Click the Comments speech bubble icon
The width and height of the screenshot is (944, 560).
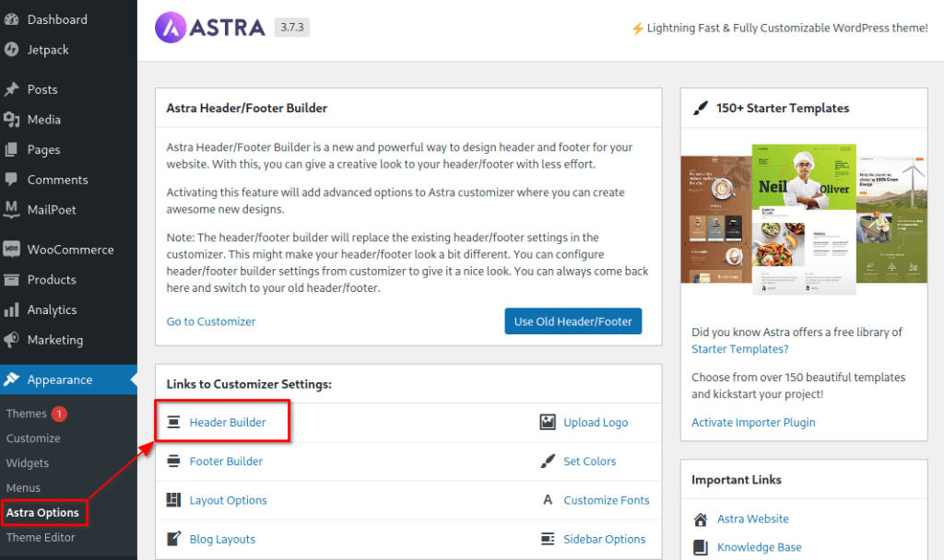coord(11,180)
